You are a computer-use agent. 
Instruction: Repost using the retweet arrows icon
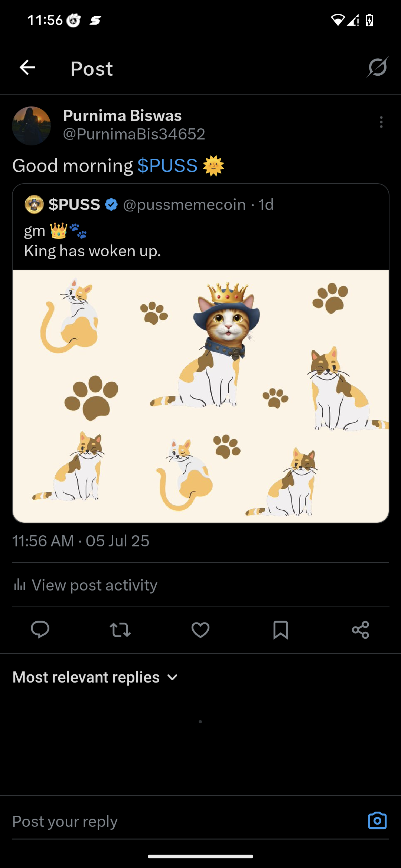pyautogui.click(x=120, y=629)
